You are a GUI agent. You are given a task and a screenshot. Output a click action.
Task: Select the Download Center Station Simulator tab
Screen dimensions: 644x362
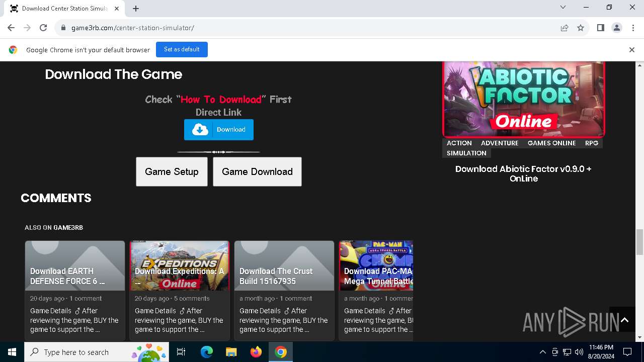[64, 9]
